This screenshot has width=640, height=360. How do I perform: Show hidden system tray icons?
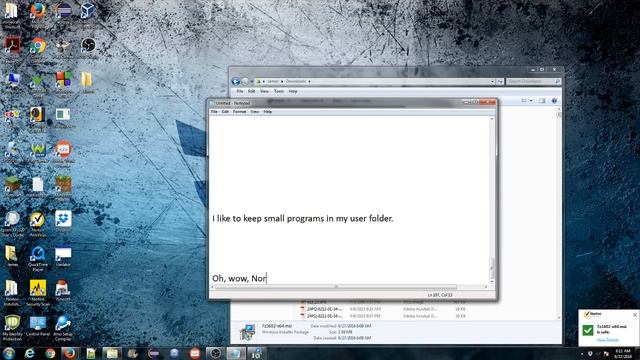click(x=582, y=353)
